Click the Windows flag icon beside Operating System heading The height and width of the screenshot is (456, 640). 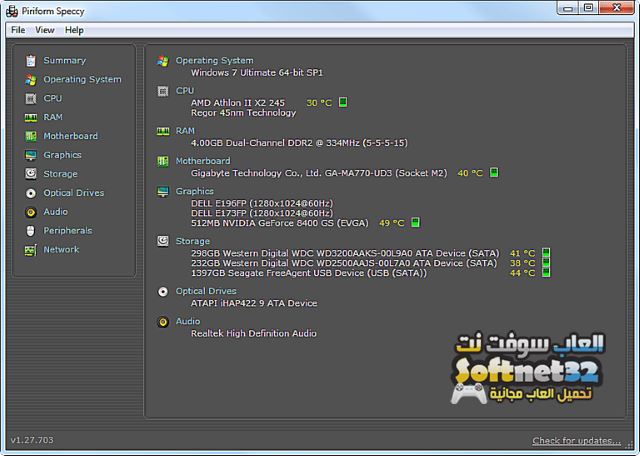tap(163, 61)
